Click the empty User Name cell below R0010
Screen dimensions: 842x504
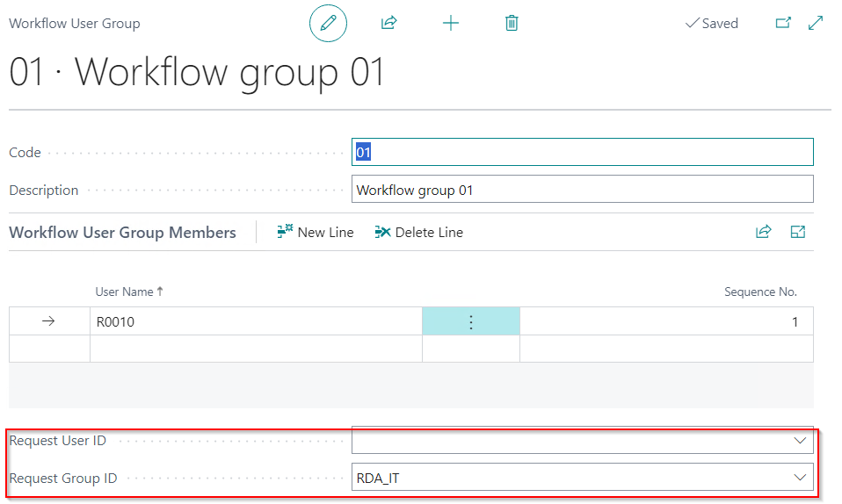pos(256,349)
